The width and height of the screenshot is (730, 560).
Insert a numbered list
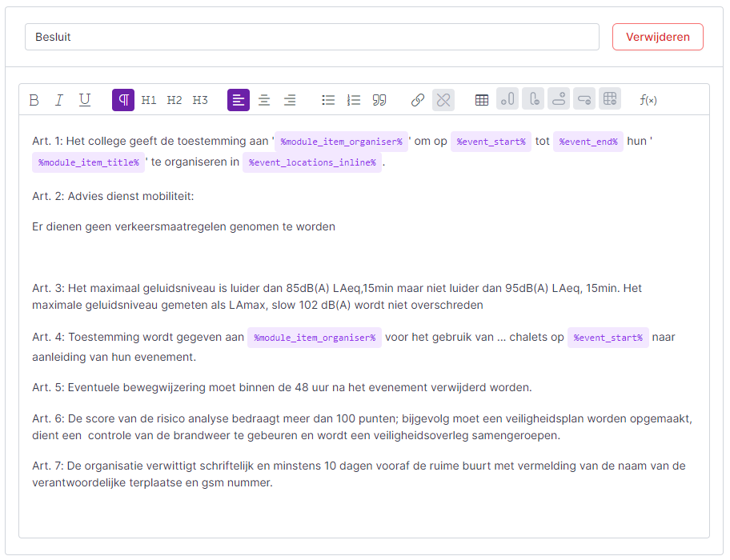point(354,100)
